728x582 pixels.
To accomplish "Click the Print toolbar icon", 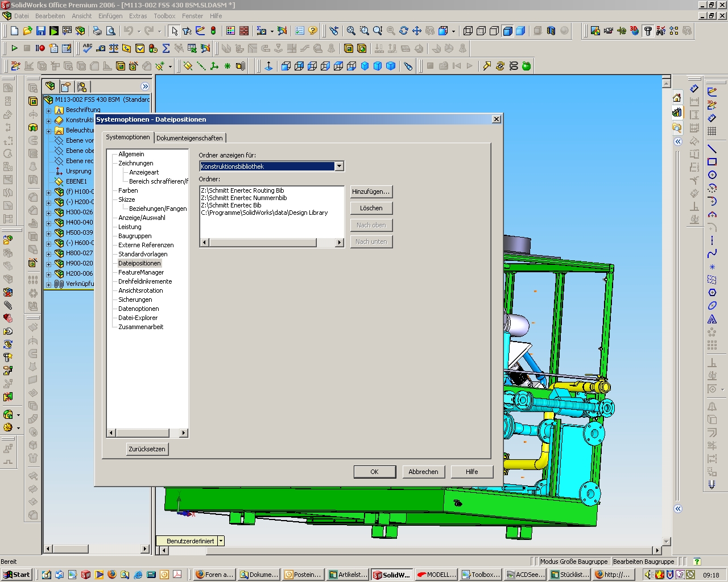I will click(97, 31).
